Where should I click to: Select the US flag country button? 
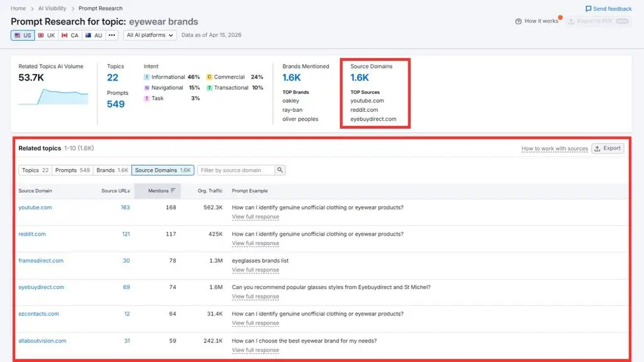coord(23,35)
